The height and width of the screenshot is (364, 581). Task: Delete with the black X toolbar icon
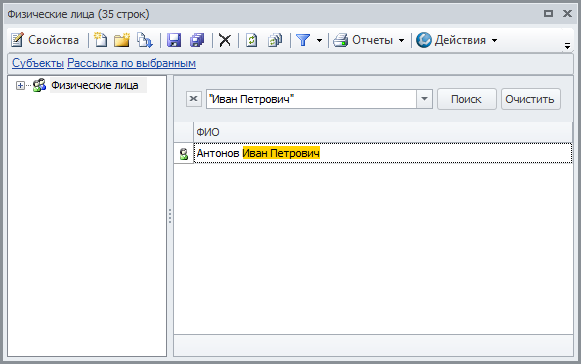225,40
